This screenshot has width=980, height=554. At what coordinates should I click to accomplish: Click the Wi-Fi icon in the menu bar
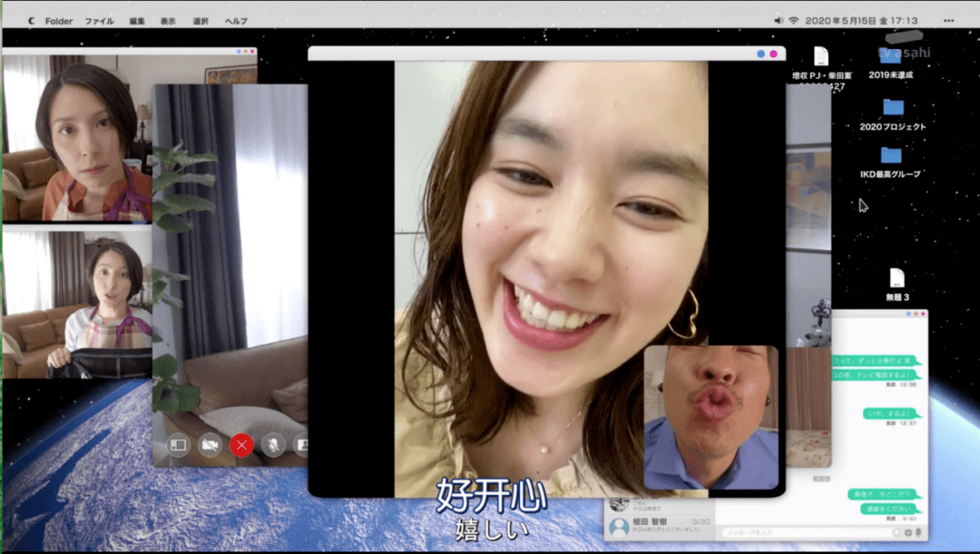794,21
